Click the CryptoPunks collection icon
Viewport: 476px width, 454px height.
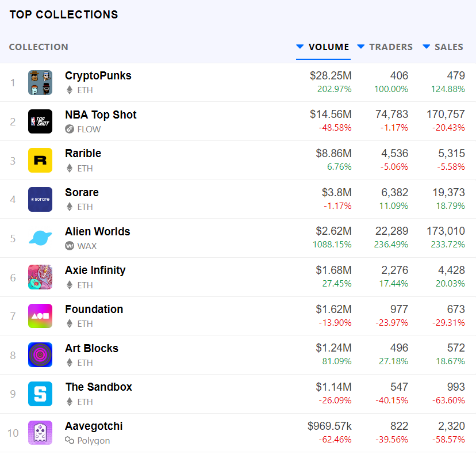click(x=40, y=82)
